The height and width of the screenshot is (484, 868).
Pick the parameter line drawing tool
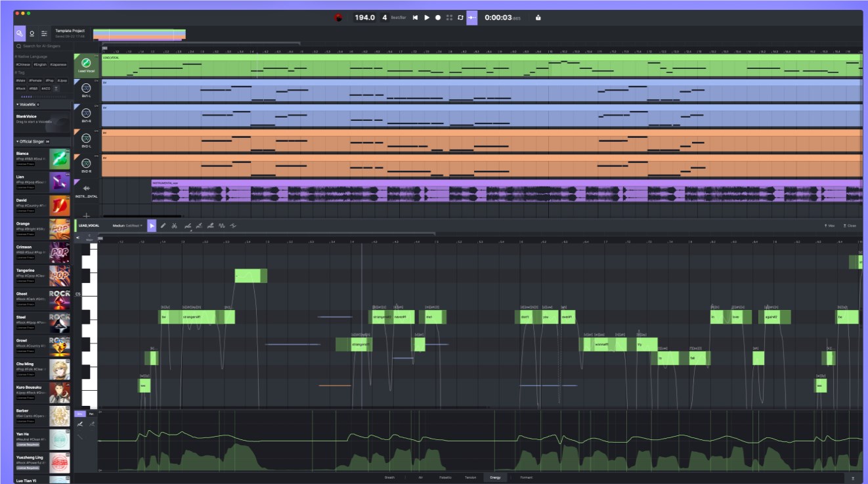[80, 436]
